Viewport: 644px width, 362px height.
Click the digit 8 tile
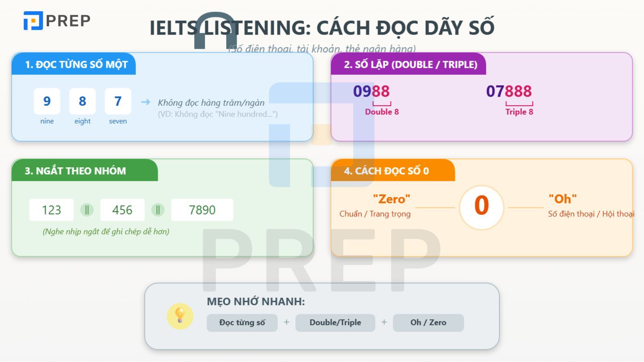(x=83, y=101)
